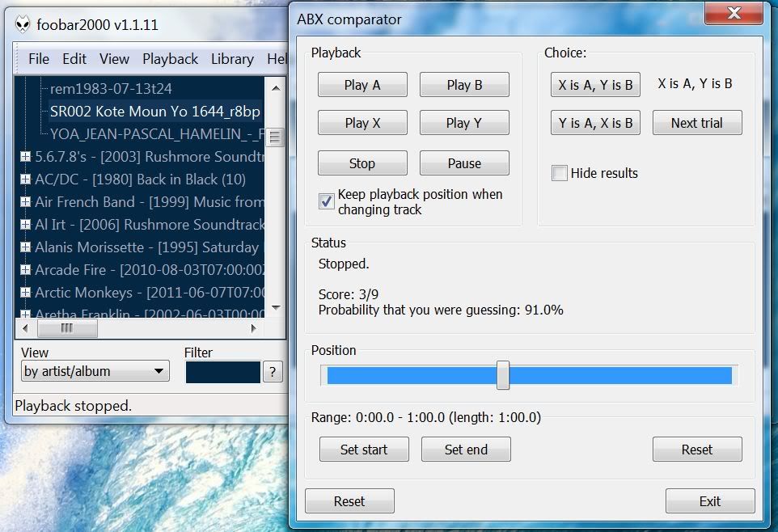Select the Arctic Monkeys library row
Viewport: 778px width, 532px height.
[150, 293]
